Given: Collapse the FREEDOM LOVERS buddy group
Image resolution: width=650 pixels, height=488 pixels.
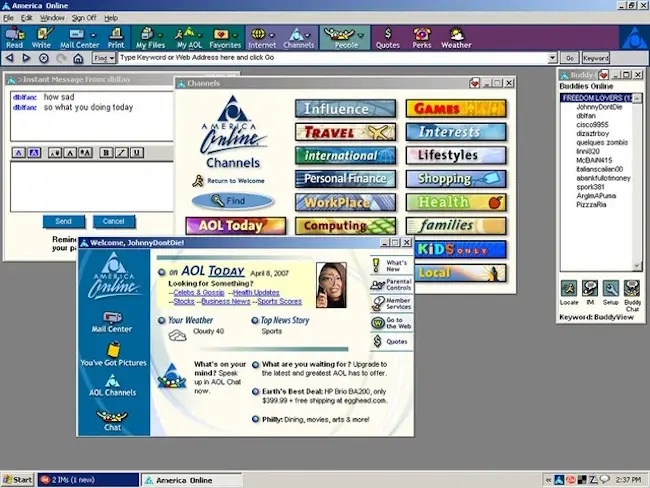Looking at the screenshot, I should pyautogui.click(x=596, y=98).
